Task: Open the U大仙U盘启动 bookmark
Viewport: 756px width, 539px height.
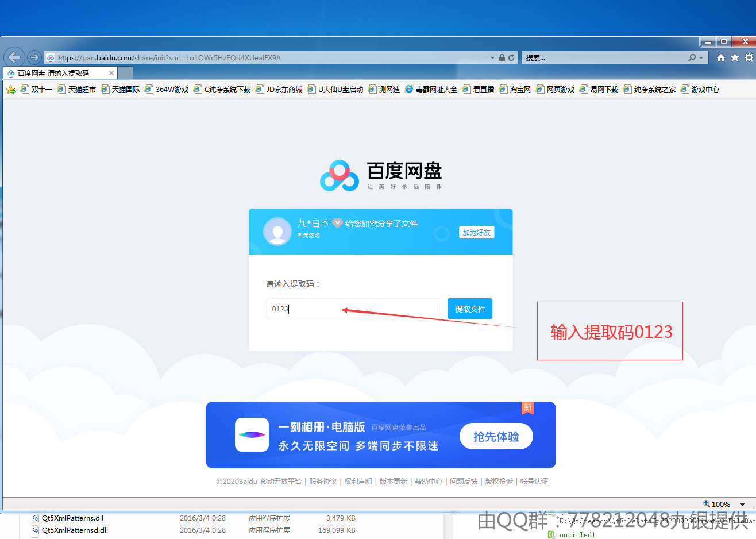Action: click(x=335, y=89)
